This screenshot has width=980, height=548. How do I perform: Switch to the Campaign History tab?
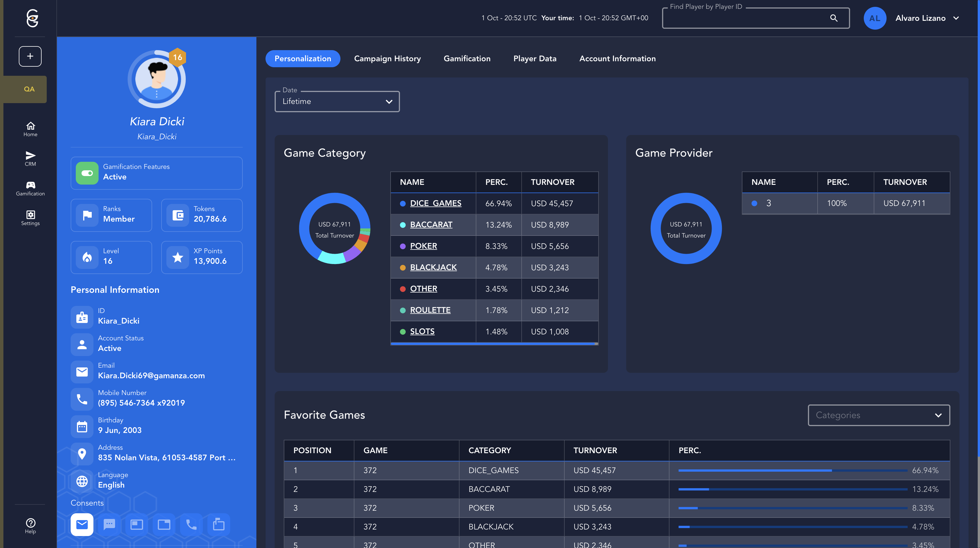tap(387, 59)
